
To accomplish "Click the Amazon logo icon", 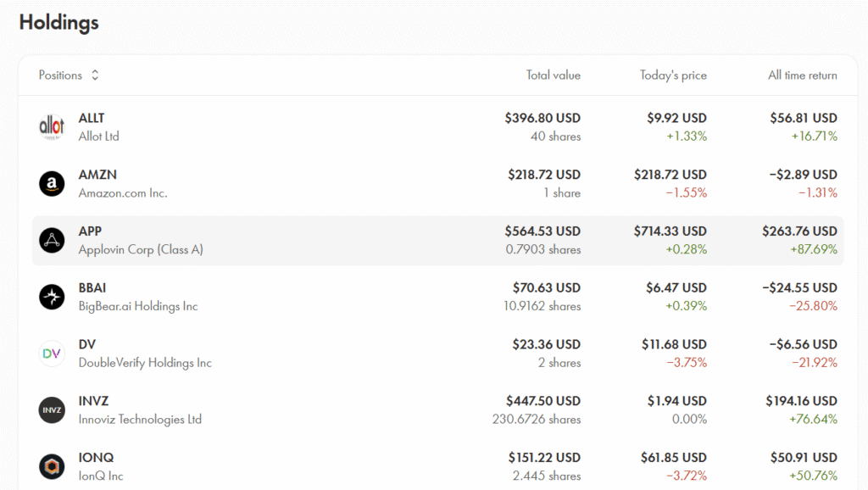I will click(x=52, y=184).
